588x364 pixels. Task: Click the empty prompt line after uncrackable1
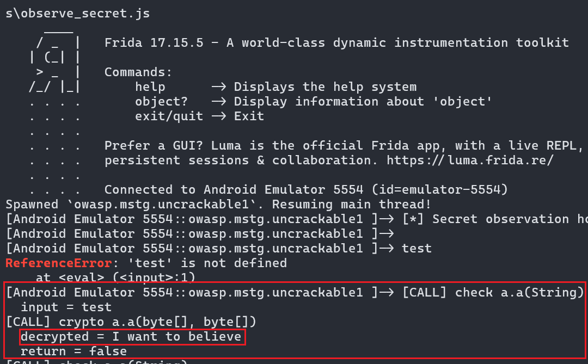tap(199, 234)
